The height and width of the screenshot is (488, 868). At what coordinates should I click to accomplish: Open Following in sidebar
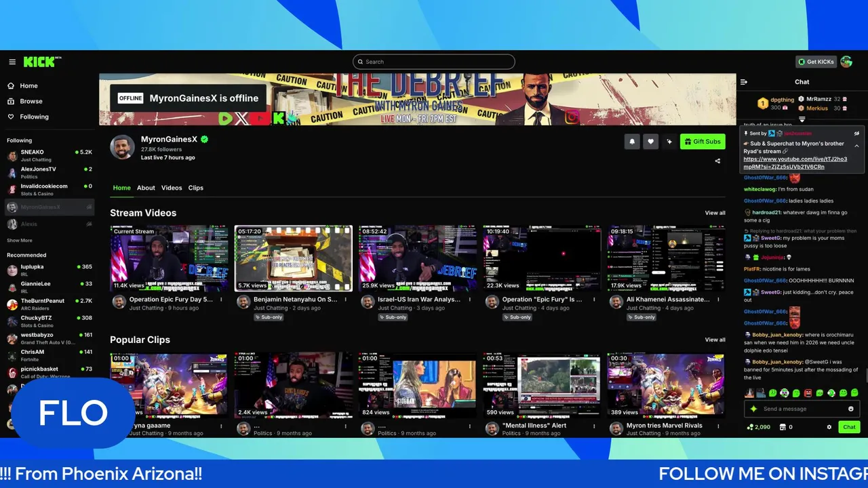[34, 117]
